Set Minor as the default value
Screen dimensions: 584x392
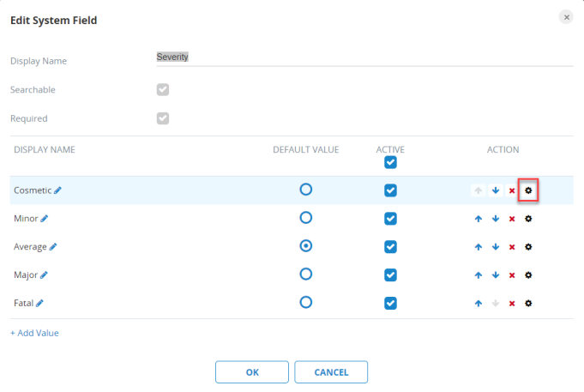tap(305, 218)
